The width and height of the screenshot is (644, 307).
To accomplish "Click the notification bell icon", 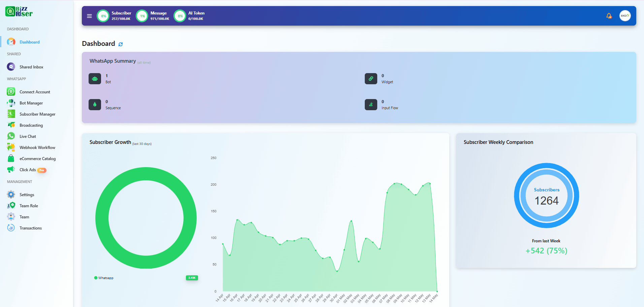I will coord(609,16).
